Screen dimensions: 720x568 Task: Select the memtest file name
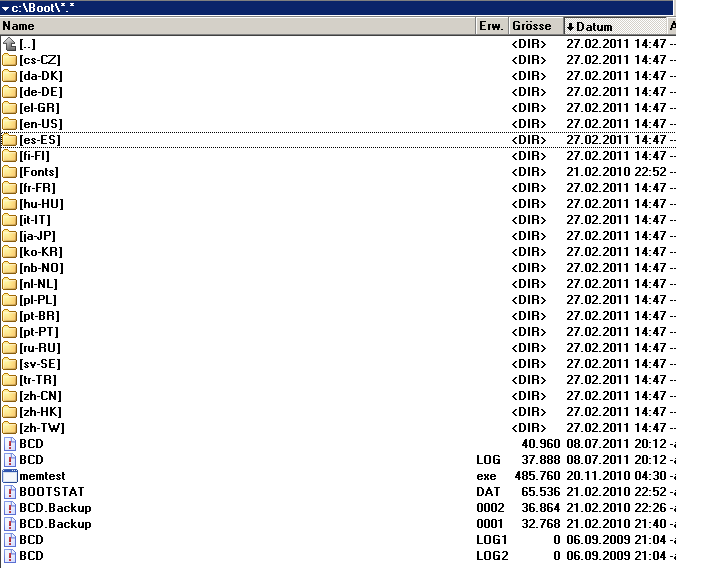tap(42, 476)
